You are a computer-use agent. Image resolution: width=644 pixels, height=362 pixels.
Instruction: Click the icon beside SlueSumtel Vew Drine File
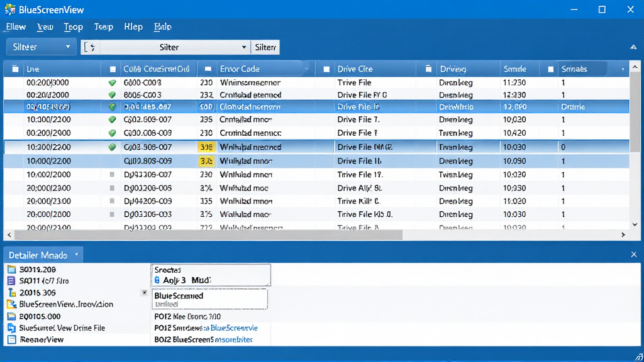point(11,328)
